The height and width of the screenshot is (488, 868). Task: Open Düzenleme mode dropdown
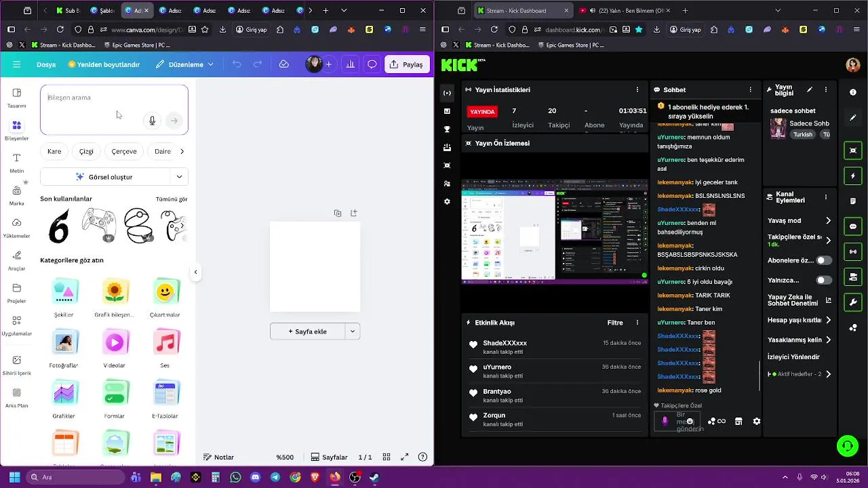184,64
